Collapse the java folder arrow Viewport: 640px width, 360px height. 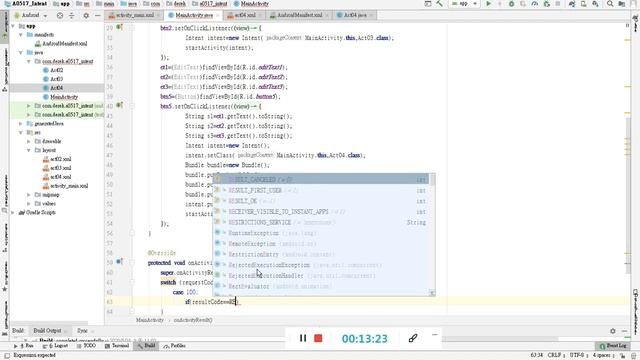pyautogui.click(x=21, y=52)
